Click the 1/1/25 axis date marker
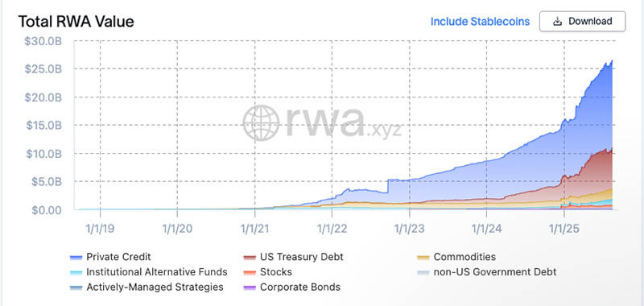This screenshot has width=644, height=306. click(x=564, y=229)
